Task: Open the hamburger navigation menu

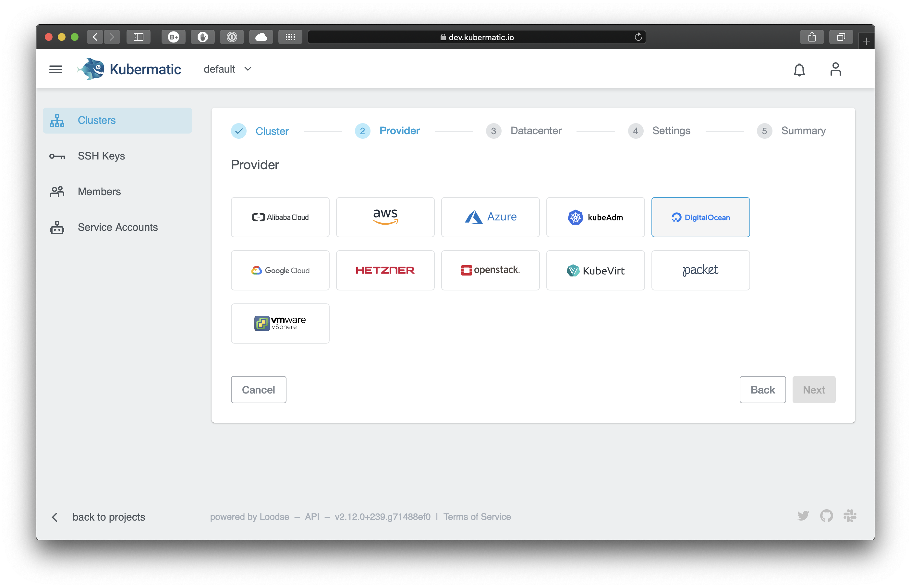Action: (x=55, y=69)
